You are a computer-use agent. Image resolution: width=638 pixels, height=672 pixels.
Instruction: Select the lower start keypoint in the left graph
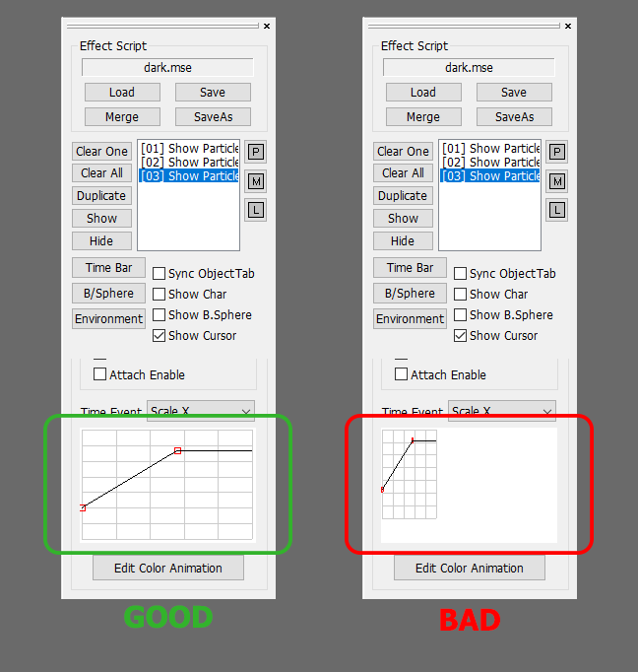pyautogui.click(x=83, y=508)
